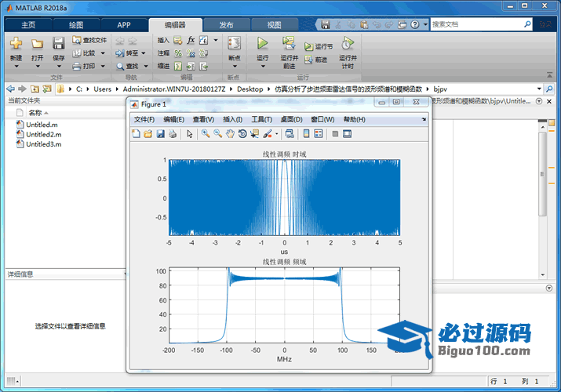This screenshot has width=561, height=392.
Task: Click the Open File icon in figure toolbar
Action: click(148, 134)
